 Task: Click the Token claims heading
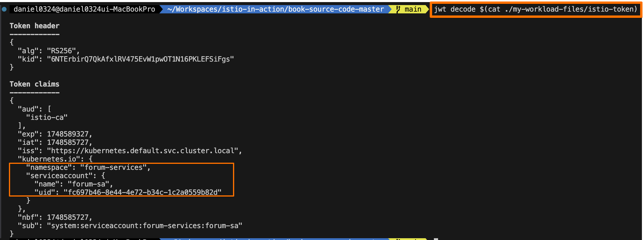point(34,84)
